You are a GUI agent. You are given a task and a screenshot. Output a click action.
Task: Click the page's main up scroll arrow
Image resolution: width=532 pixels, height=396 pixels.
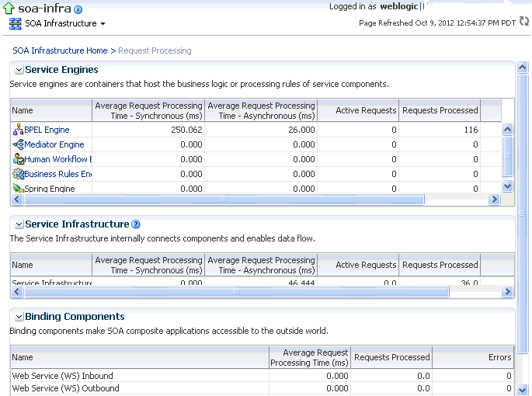click(x=522, y=68)
